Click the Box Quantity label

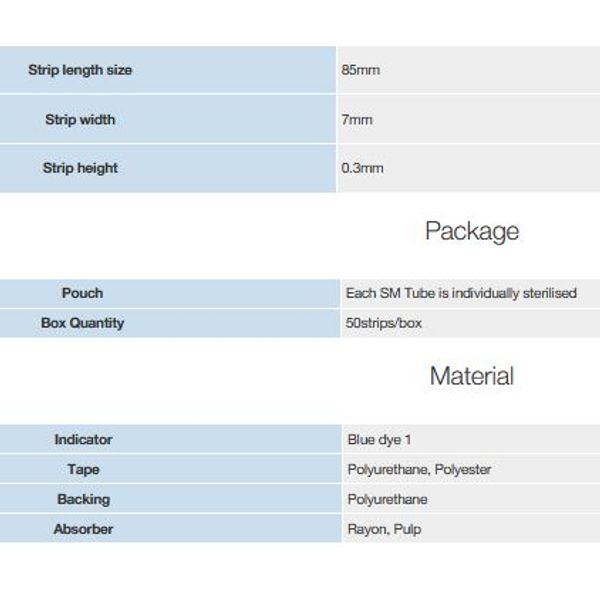pos(82,323)
